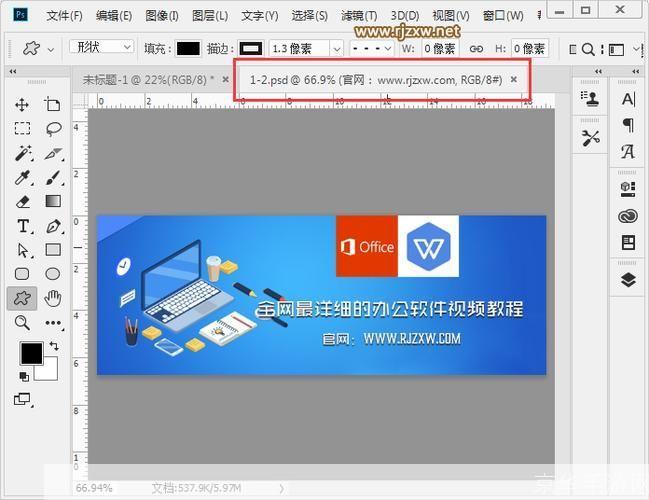This screenshot has width=649, height=500.
Task: Open the Paragraph panel icon
Action: 628,125
